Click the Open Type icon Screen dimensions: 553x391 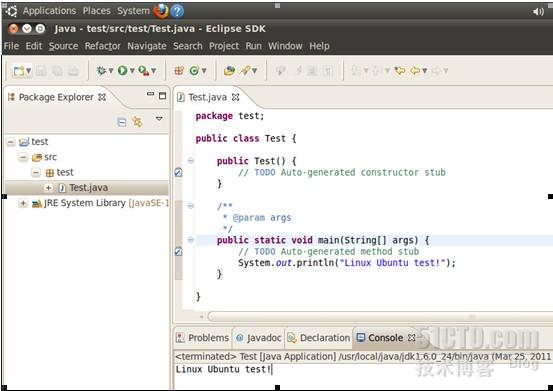229,71
